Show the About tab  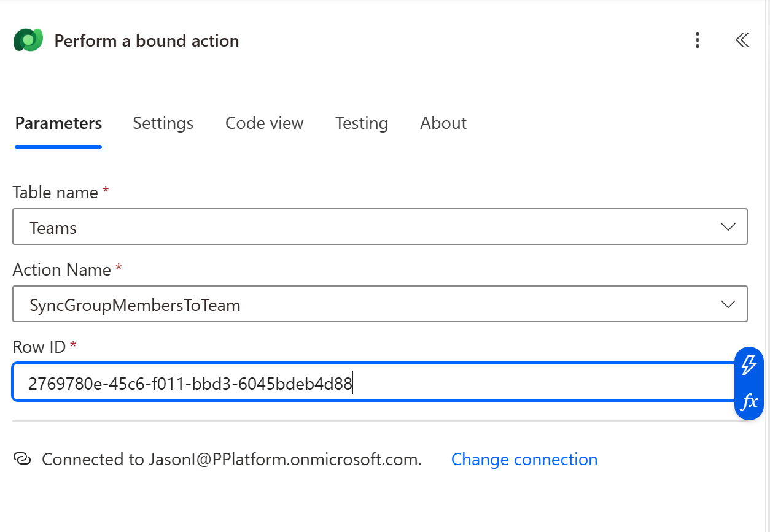[x=443, y=123]
